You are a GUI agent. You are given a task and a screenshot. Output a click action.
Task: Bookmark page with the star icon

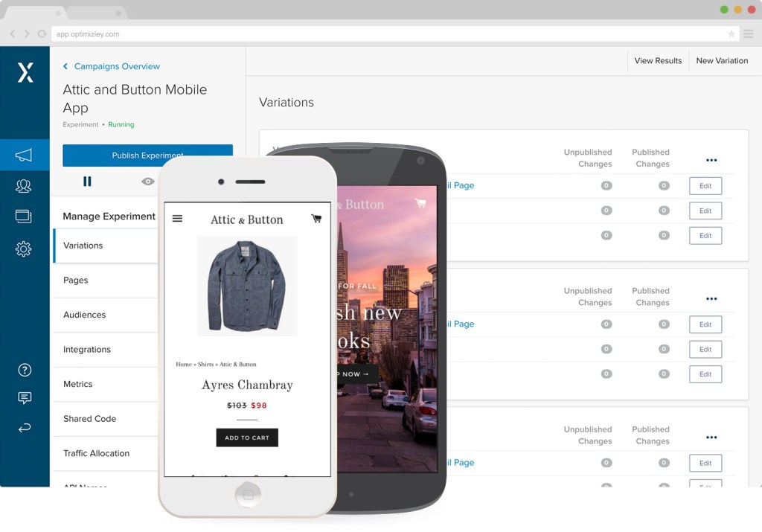[x=731, y=33]
